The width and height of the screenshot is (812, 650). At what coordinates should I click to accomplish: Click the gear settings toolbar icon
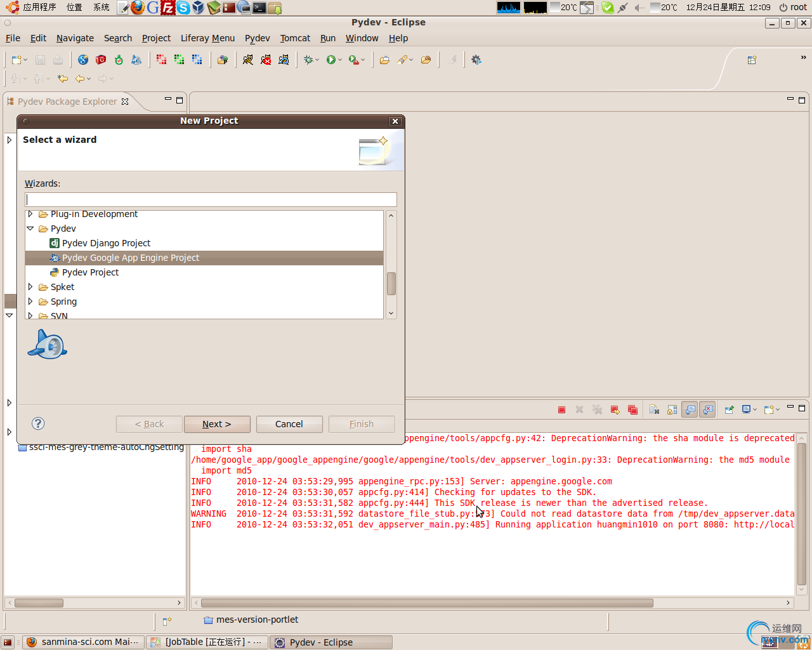pos(476,60)
